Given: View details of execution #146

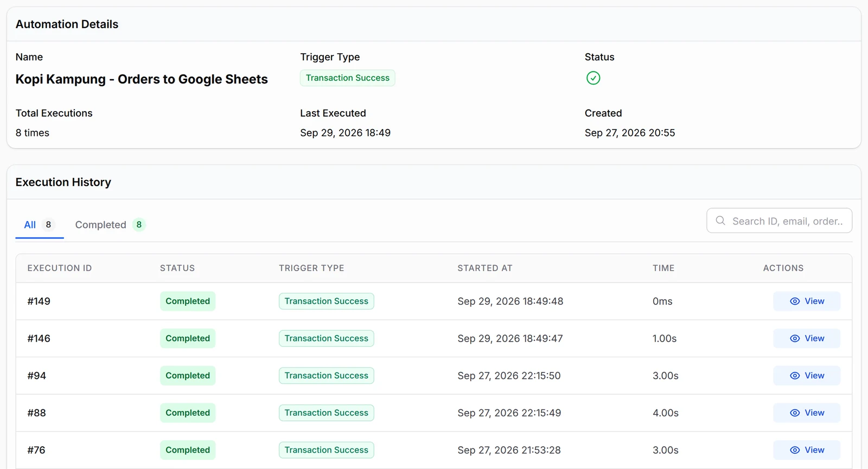Looking at the screenshot, I should [x=807, y=338].
